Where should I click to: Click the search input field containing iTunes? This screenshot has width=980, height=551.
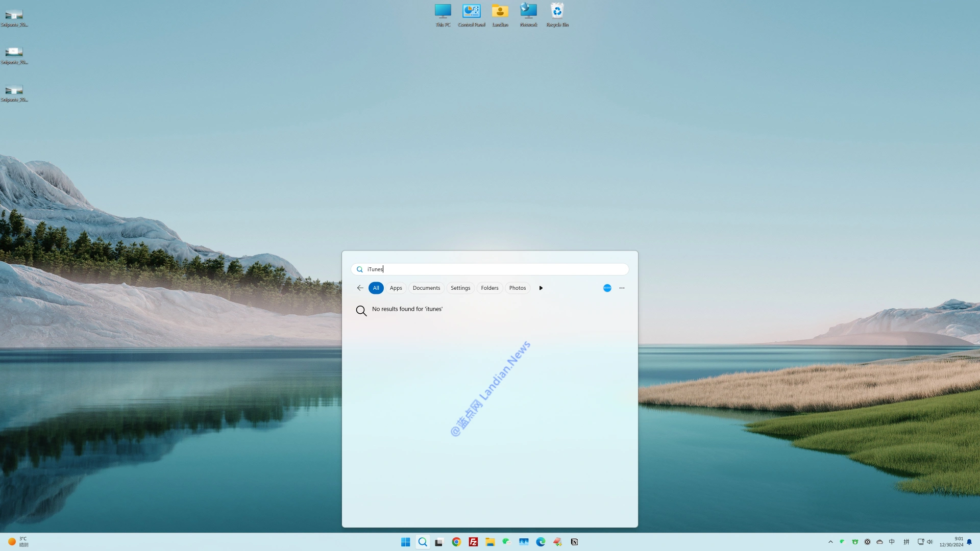(490, 269)
